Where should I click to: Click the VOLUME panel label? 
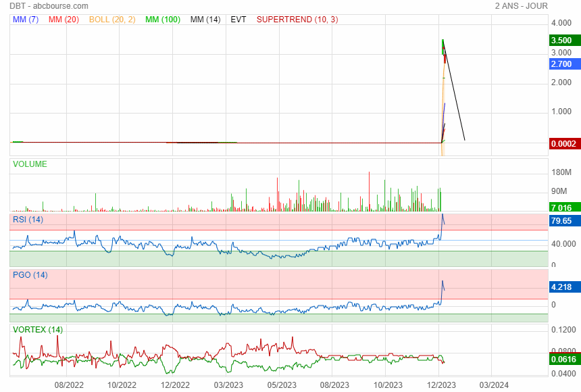point(30,164)
